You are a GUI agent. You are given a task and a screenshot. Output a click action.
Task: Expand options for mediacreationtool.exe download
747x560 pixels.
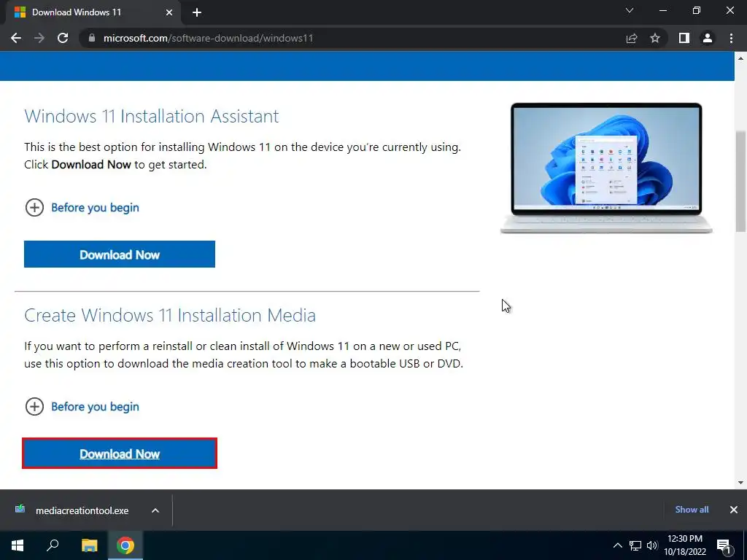pyautogui.click(x=155, y=510)
